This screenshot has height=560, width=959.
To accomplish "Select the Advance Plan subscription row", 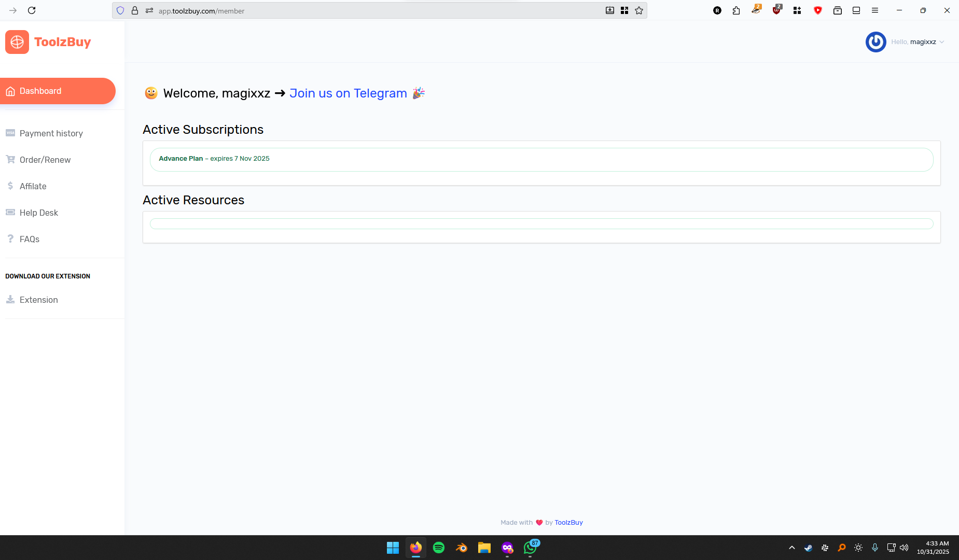I will [541, 159].
